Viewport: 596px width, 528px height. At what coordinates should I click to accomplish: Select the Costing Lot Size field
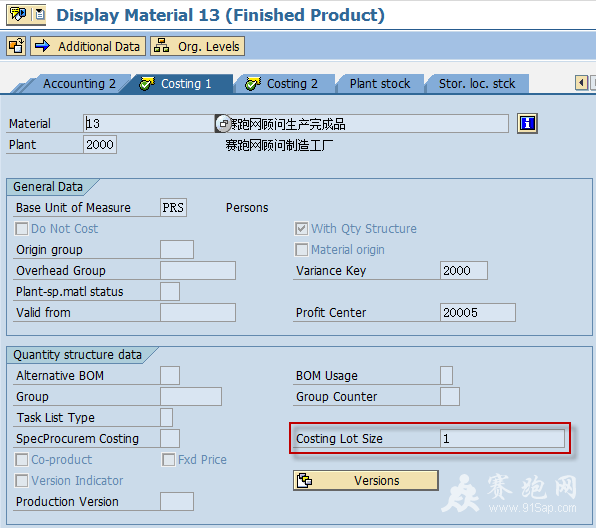pos(502,439)
